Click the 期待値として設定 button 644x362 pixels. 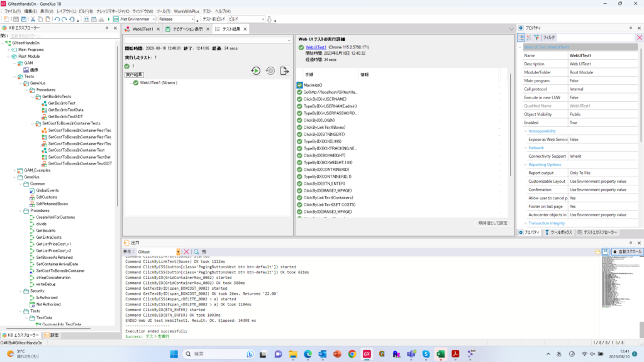pyautogui.click(x=492, y=223)
